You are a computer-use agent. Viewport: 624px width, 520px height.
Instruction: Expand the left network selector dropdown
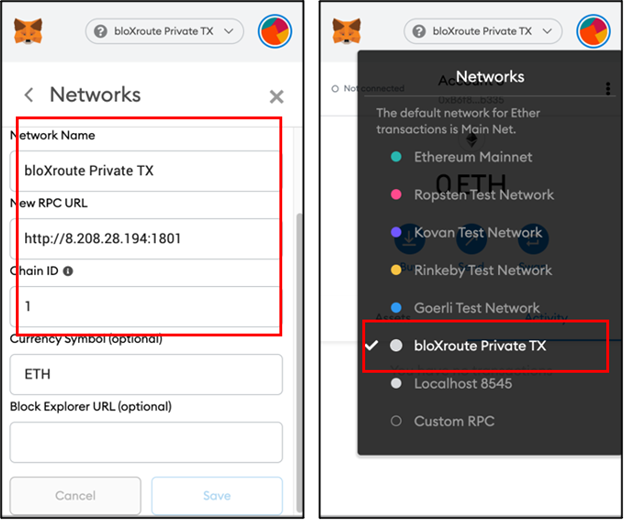point(164,32)
